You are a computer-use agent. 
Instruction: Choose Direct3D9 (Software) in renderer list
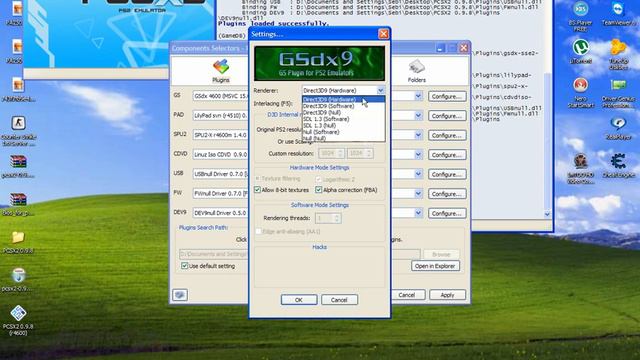[343, 106]
